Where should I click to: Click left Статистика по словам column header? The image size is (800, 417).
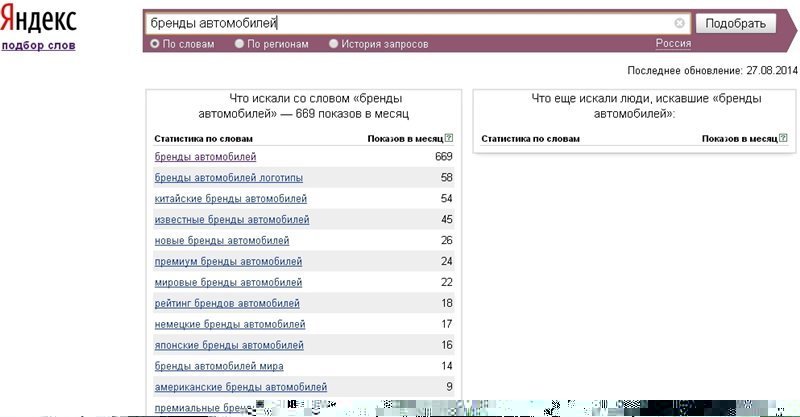204,139
